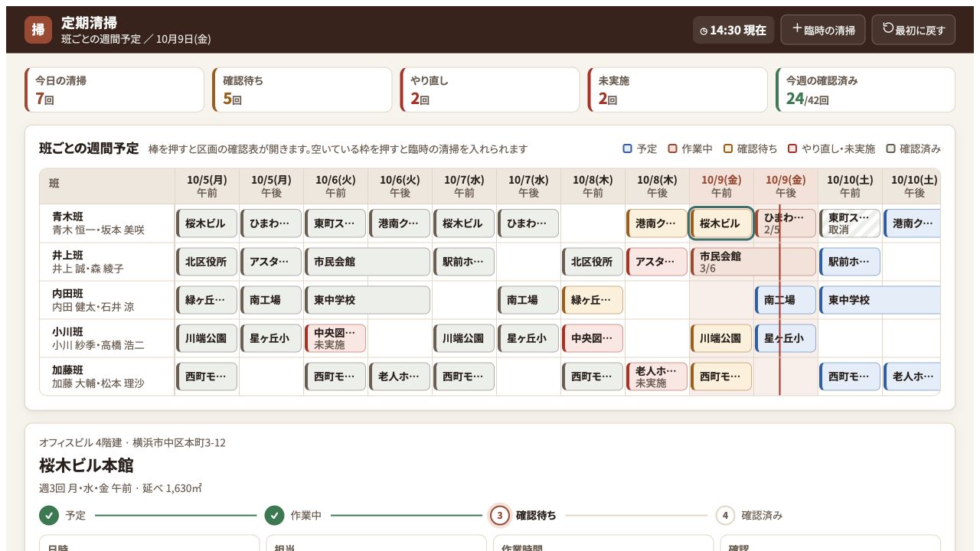Click the 掃 app logo icon
This screenshot has width=980, height=551.
pyautogui.click(x=38, y=30)
